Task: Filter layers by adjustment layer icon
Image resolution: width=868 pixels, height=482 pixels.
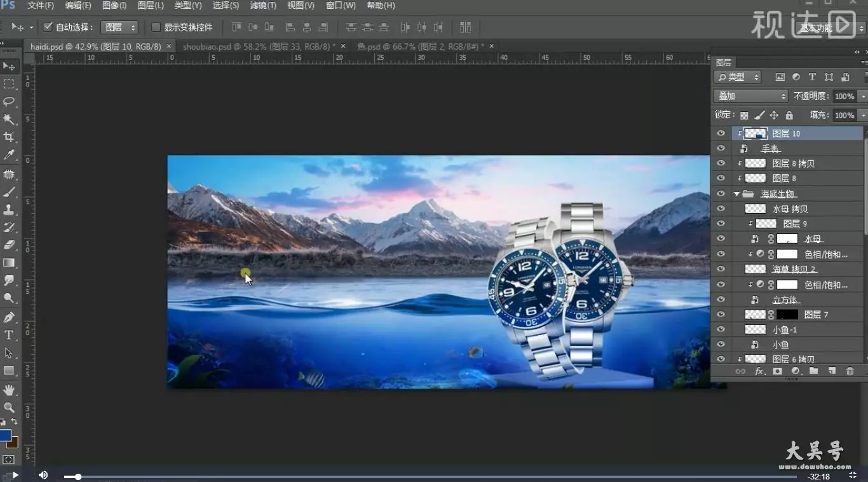Action: coord(796,77)
